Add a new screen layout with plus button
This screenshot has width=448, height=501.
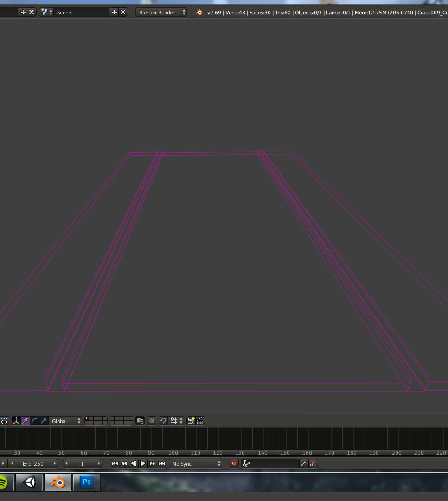23,12
